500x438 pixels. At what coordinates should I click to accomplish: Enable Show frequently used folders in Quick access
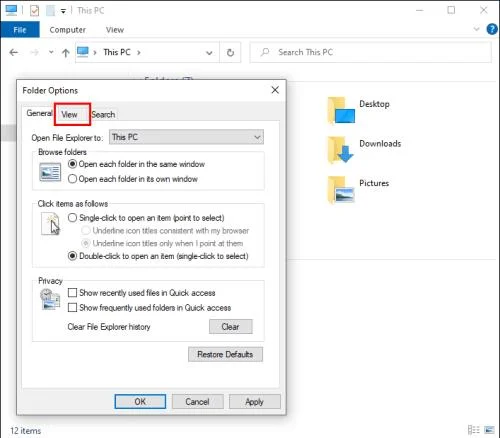pyautogui.click(x=72, y=307)
